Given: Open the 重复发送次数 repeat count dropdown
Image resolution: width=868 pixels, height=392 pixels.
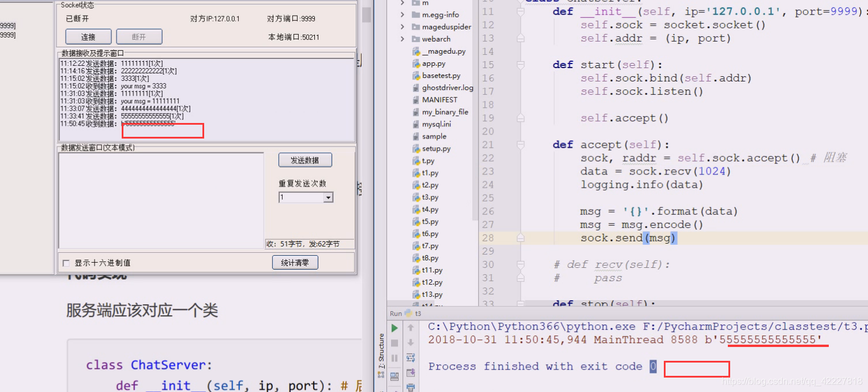Looking at the screenshot, I should coord(328,197).
